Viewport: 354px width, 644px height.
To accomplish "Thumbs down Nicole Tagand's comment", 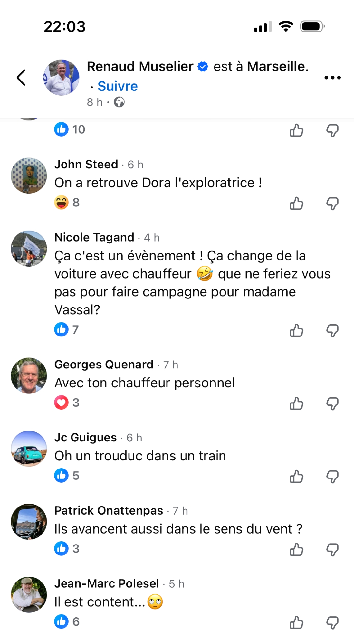I will click(332, 331).
